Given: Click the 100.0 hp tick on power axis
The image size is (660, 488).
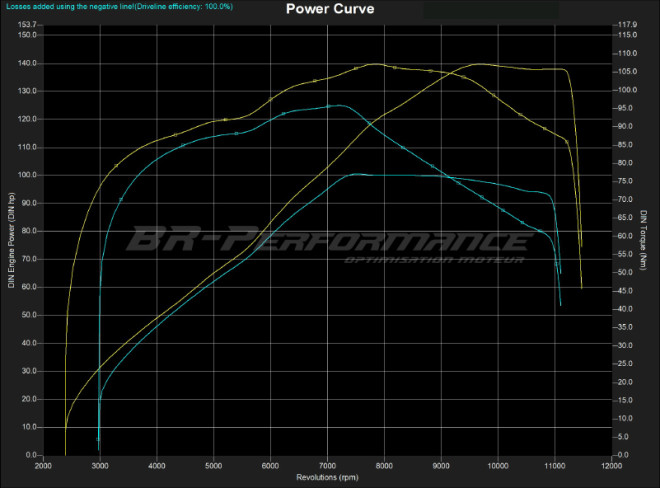Looking at the screenshot, I should [28, 175].
